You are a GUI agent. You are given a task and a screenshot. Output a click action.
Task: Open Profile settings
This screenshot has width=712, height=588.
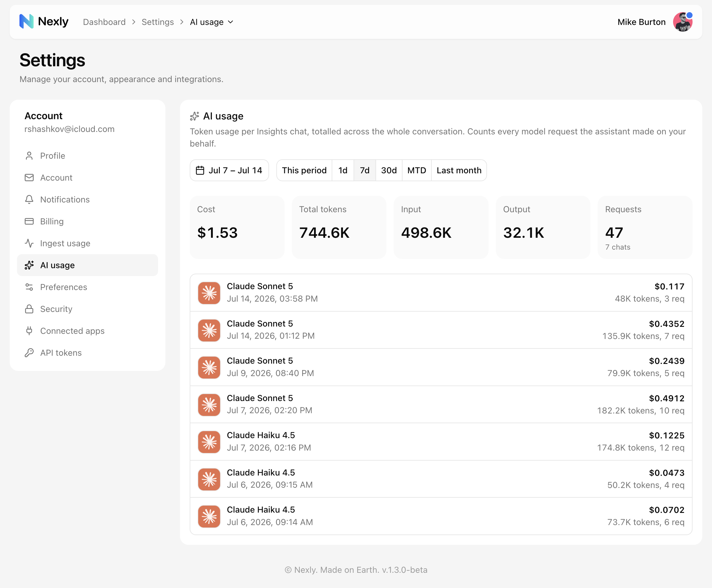point(87,156)
